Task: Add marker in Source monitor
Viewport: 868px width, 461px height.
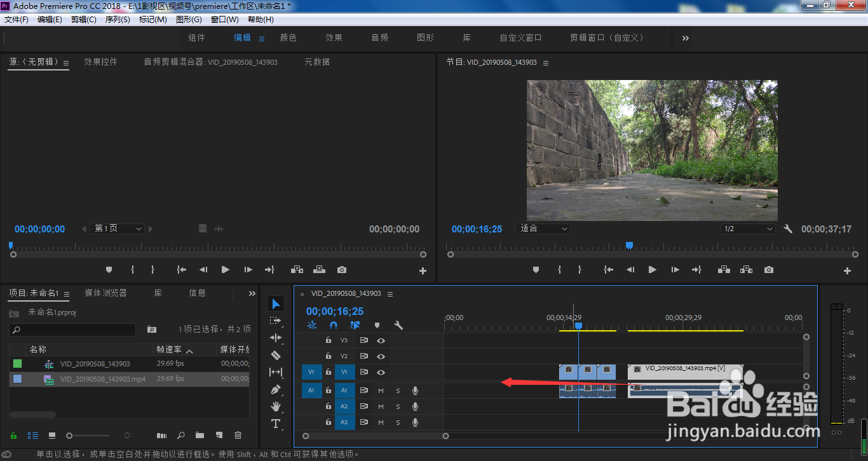Action: (109, 270)
